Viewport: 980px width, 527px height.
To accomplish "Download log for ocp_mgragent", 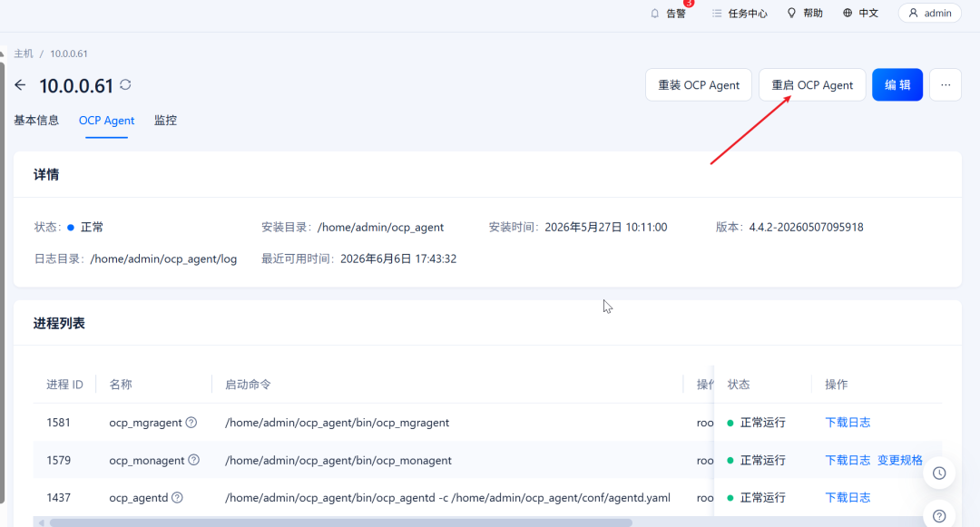I will pos(848,423).
